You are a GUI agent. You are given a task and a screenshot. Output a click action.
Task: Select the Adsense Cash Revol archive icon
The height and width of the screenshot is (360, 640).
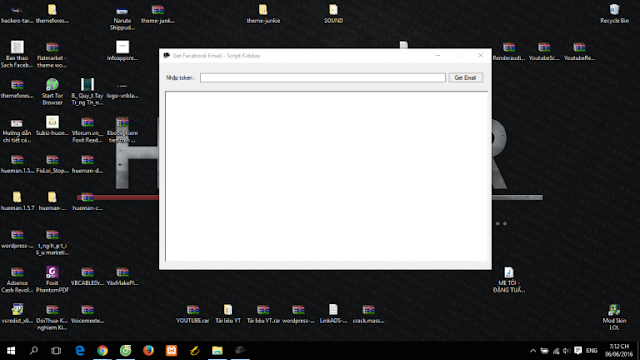click(x=17, y=280)
